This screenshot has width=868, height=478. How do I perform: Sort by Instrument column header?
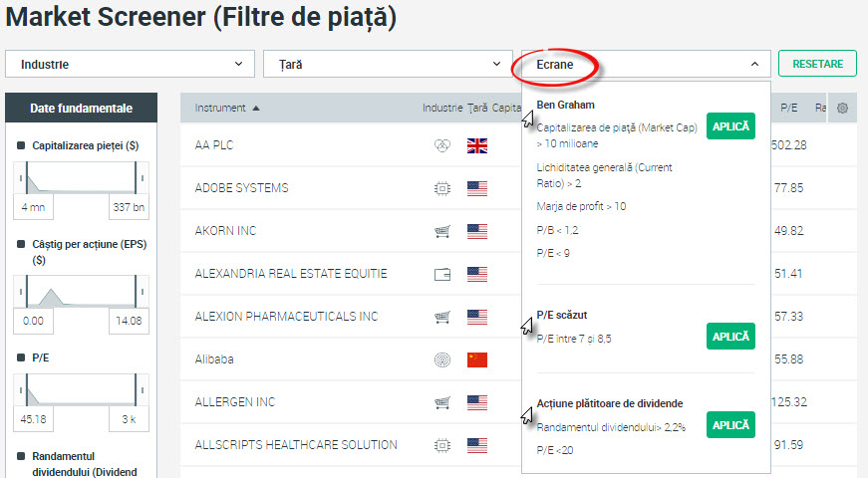point(227,108)
